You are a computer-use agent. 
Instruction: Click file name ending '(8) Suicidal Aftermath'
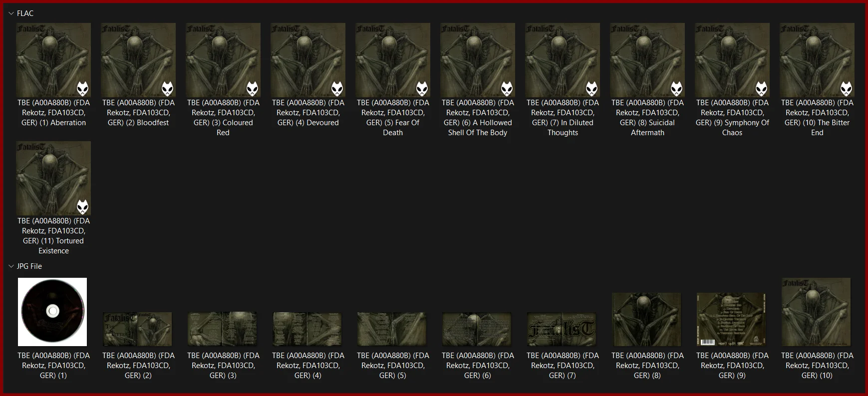click(647, 118)
